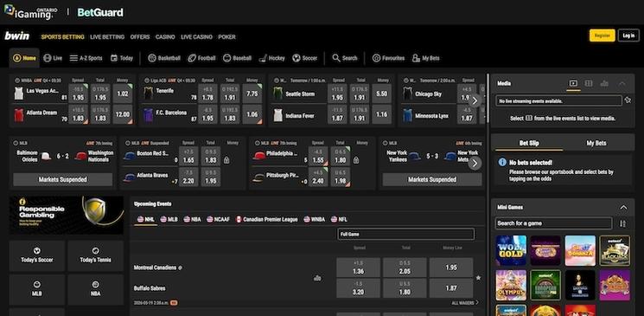Click the video stream icon in Media panel
The image size is (644, 316).
pos(573,83)
